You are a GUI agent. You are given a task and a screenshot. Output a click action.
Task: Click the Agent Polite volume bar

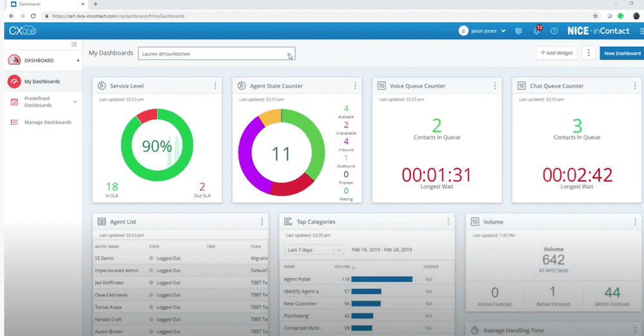coord(382,279)
